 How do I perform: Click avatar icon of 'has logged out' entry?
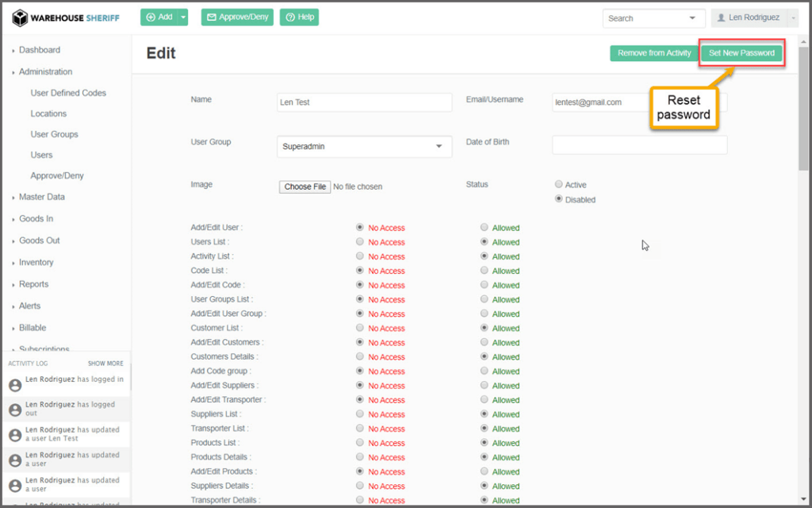pyautogui.click(x=14, y=410)
